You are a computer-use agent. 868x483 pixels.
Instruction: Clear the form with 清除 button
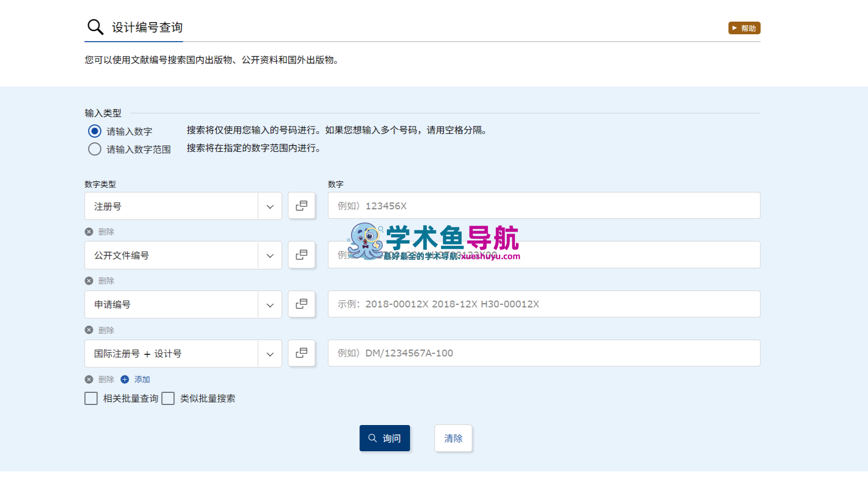(x=453, y=438)
